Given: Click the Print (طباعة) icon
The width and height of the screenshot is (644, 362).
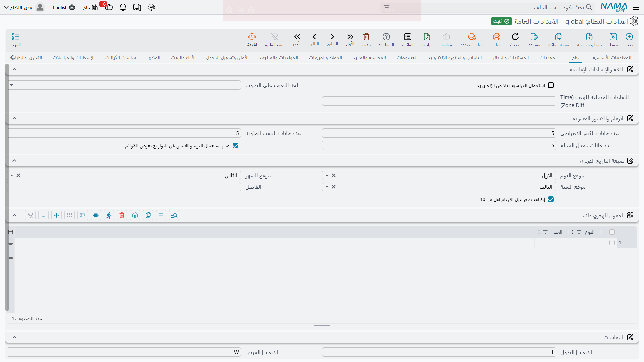Looking at the screenshot, I should click(496, 37).
